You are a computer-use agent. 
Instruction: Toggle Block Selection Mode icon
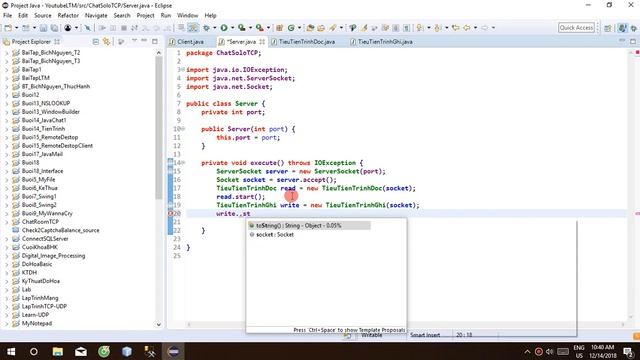coord(396,28)
